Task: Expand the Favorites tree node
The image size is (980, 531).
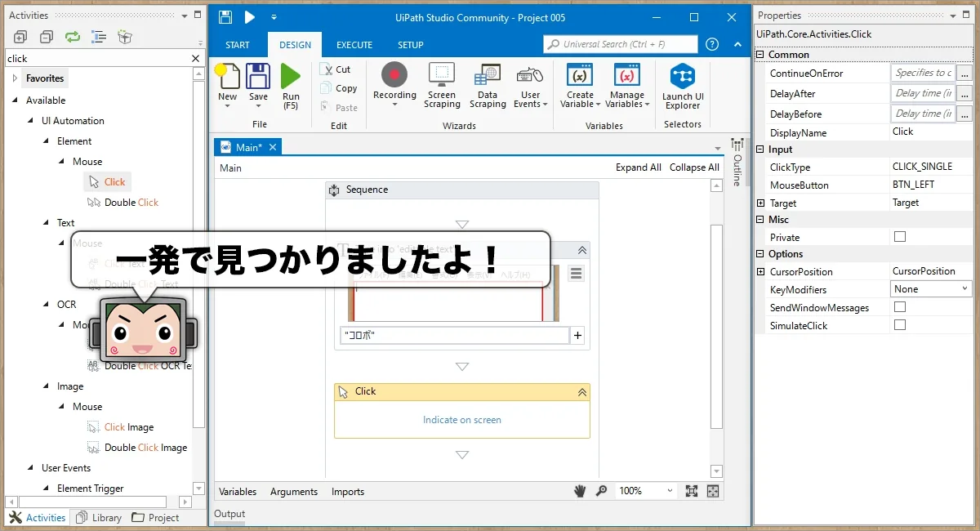Action: [x=15, y=78]
